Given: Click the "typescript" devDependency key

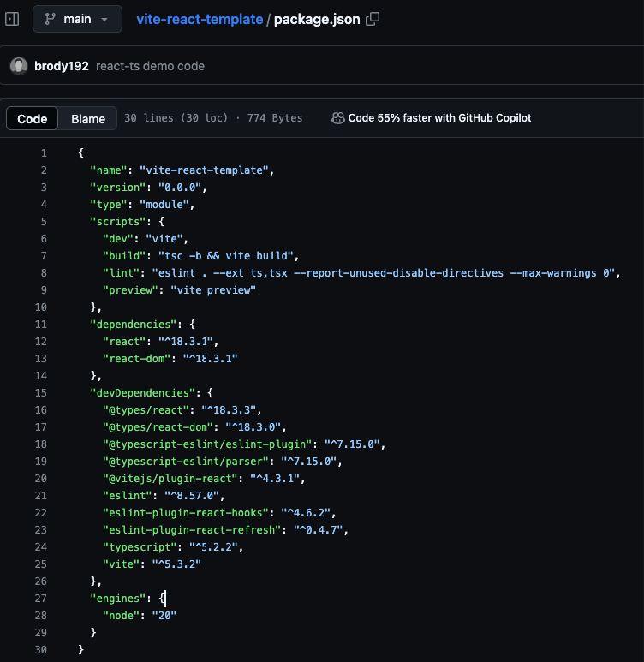Looking at the screenshot, I should pos(140,547).
